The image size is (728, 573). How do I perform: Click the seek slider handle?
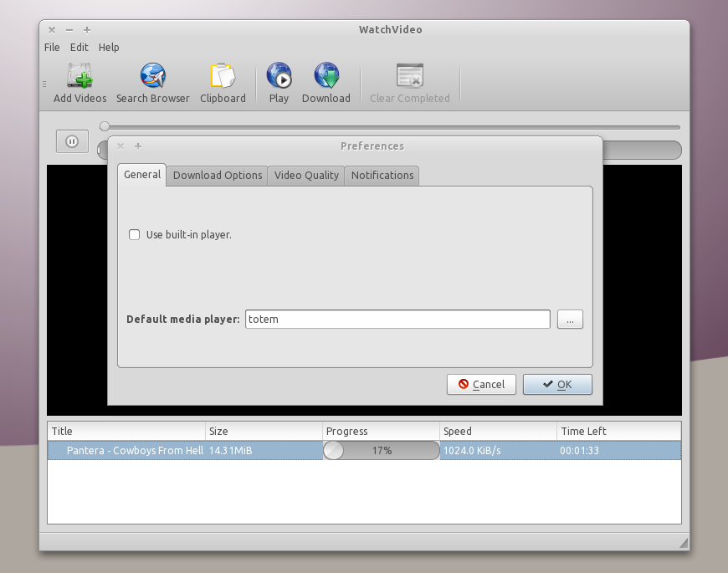(105, 126)
